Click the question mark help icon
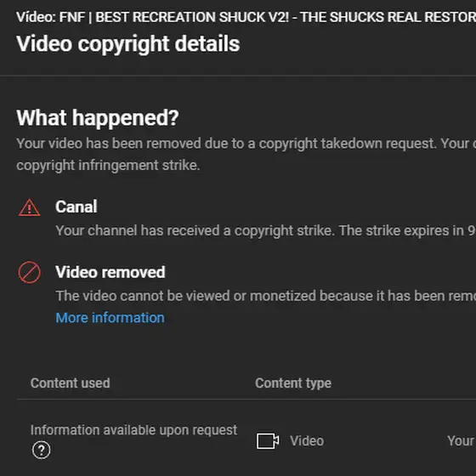The height and width of the screenshot is (476, 476). tap(42, 450)
